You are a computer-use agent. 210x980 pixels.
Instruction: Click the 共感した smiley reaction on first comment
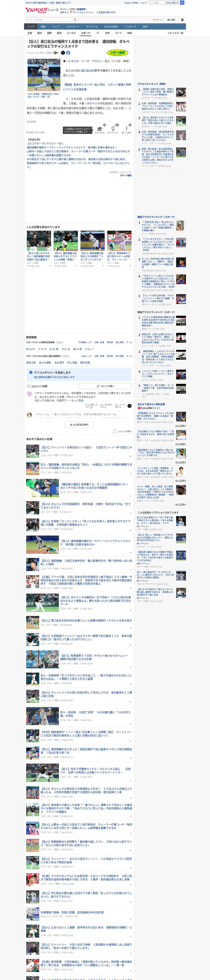tap(87, 406)
